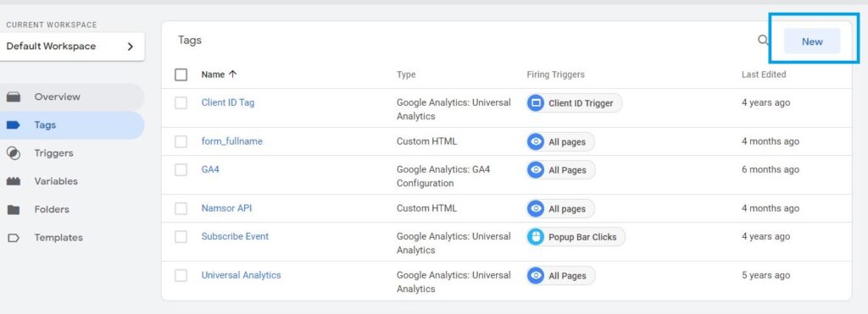868x314 pixels.
Task: Open the Tags section in the sidebar
Action: coord(72,125)
